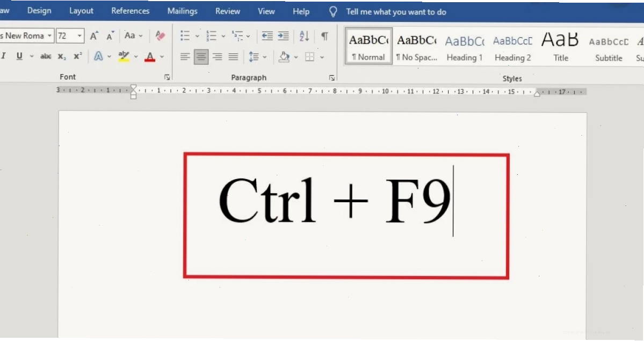Apply the No Spacing style
Viewport: 644px width, 341px height.
416,47
